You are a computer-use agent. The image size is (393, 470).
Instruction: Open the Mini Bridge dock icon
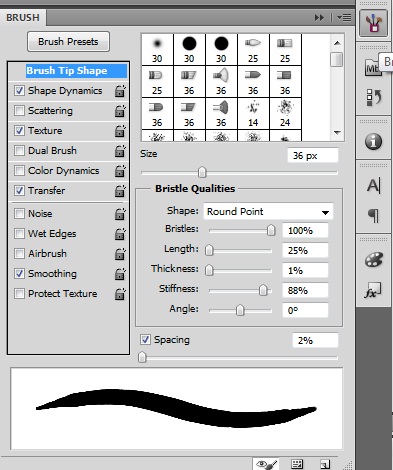(373, 68)
